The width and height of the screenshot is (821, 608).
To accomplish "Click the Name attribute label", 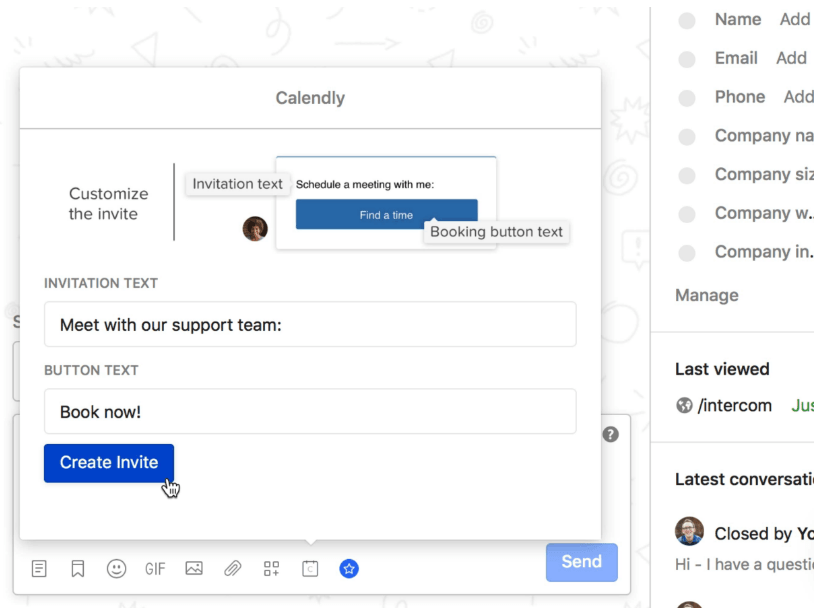I will point(738,19).
